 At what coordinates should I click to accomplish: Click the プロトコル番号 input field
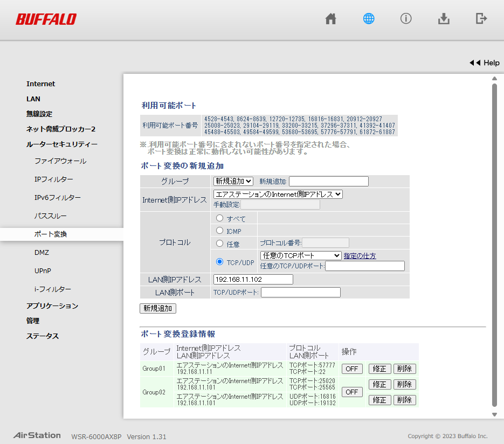(x=326, y=242)
